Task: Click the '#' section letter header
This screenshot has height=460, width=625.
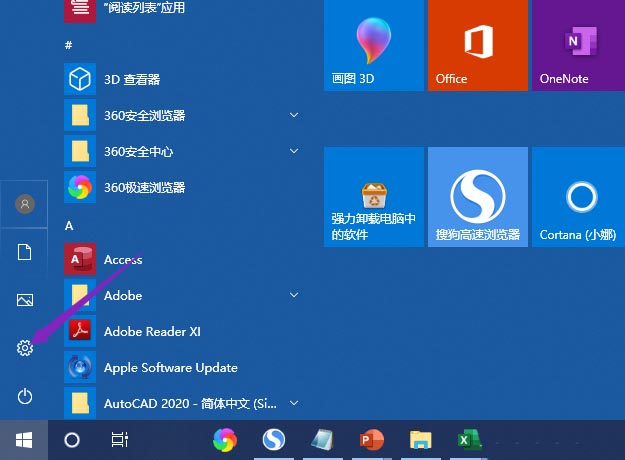Action: point(69,45)
